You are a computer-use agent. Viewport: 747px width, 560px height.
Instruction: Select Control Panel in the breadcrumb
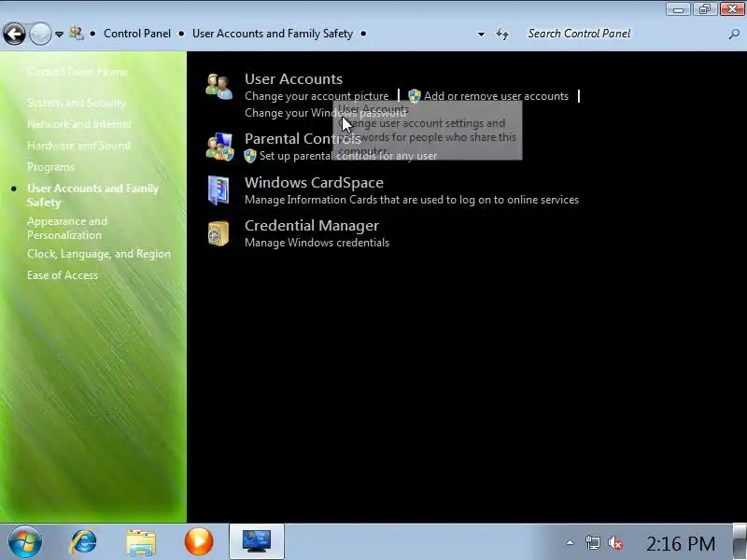tap(137, 34)
